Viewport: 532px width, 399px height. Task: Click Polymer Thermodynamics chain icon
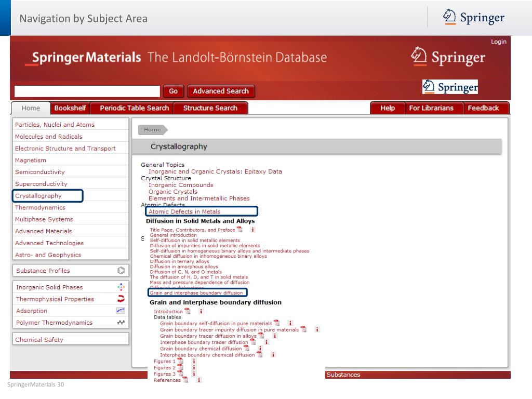121,322
